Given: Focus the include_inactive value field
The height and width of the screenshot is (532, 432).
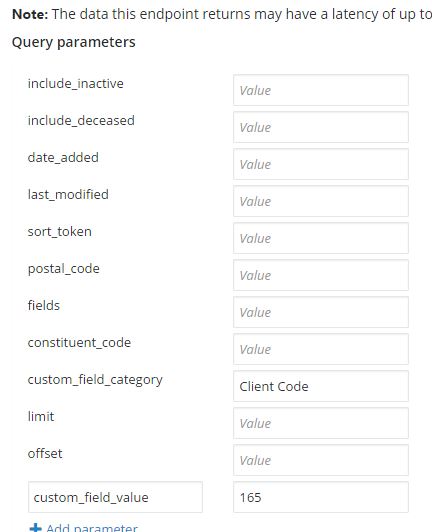Looking at the screenshot, I should pos(321,90).
